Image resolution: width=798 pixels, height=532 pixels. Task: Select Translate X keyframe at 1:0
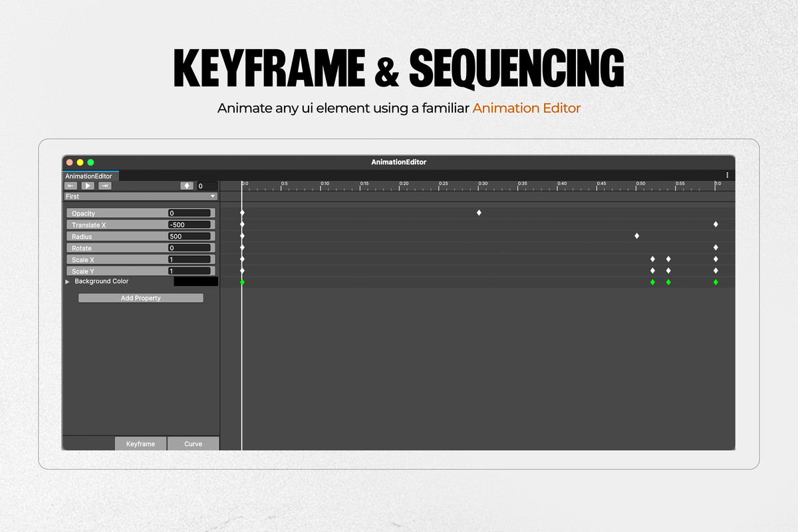(716, 224)
